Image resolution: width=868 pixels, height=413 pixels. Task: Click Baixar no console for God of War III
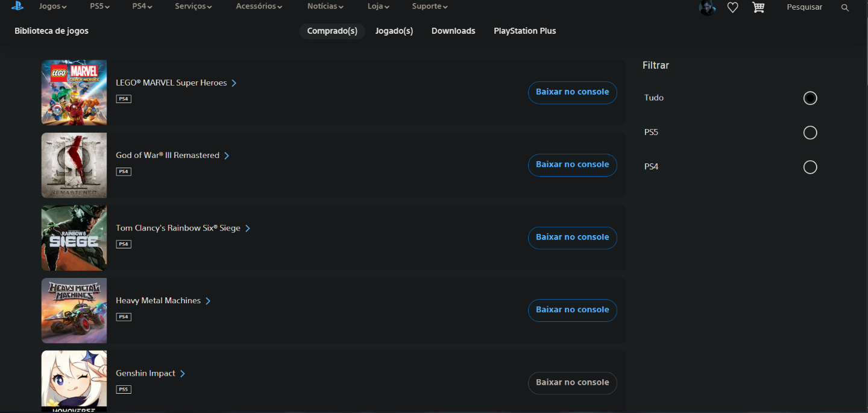coord(573,165)
